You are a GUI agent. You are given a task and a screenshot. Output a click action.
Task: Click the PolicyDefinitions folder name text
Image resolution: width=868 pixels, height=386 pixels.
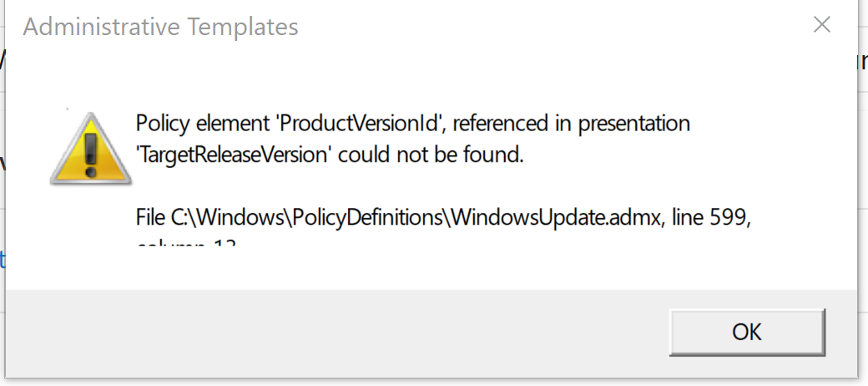pyautogui.click(x=367, y=217)
